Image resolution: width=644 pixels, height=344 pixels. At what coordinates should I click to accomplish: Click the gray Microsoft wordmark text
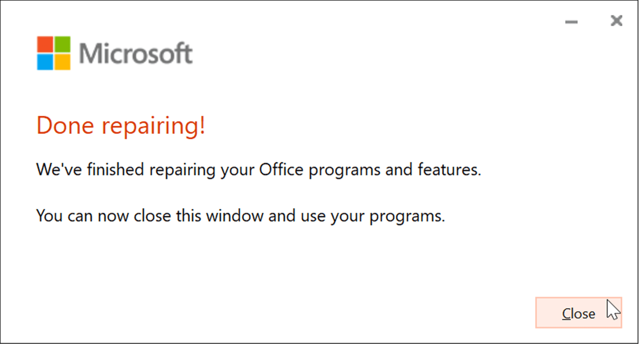pyautogui.click(x=136, y=53)
